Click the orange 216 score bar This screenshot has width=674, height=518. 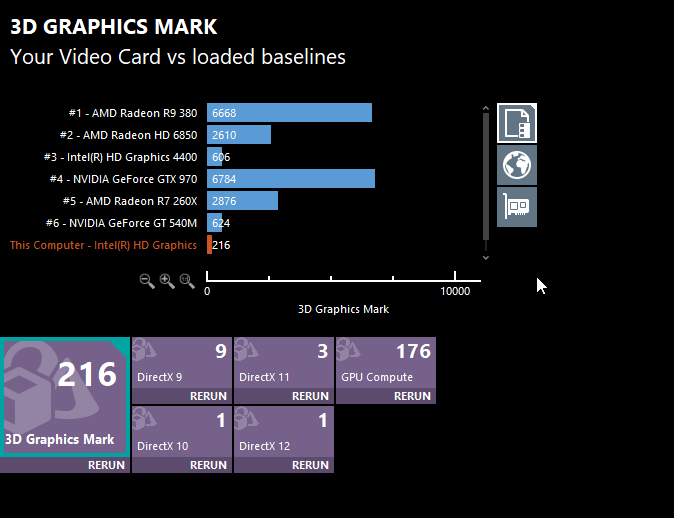click(209, 245)
